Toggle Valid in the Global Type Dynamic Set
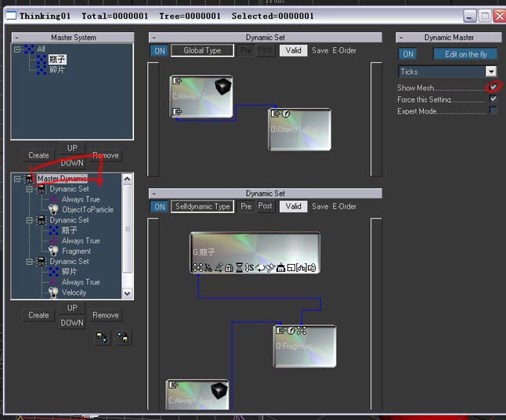Viewport: 506px width, 420px height. click(x=293, y=50)
